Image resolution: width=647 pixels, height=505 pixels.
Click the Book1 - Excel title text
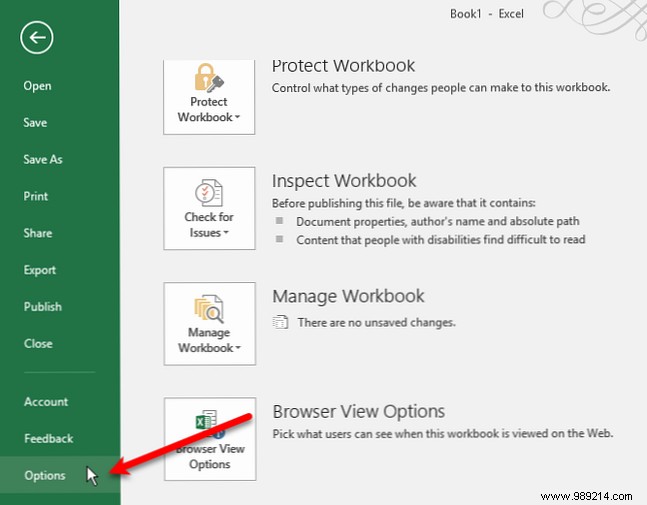487,14
